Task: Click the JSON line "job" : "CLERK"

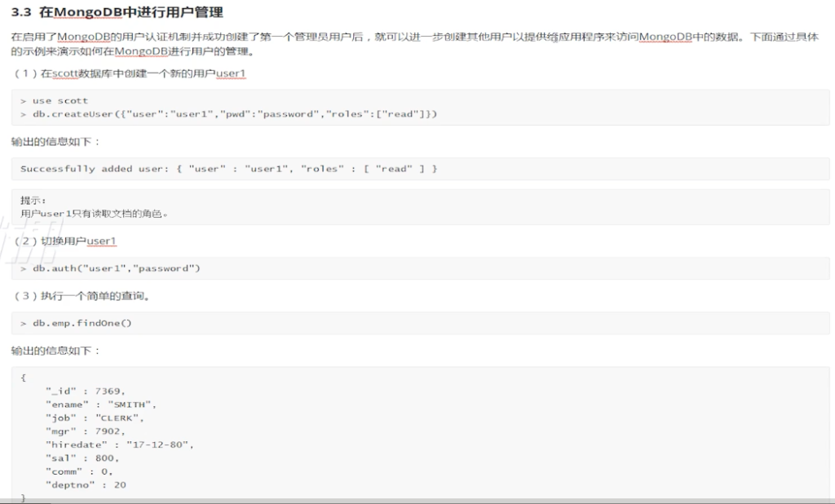Action: point(95,418)
